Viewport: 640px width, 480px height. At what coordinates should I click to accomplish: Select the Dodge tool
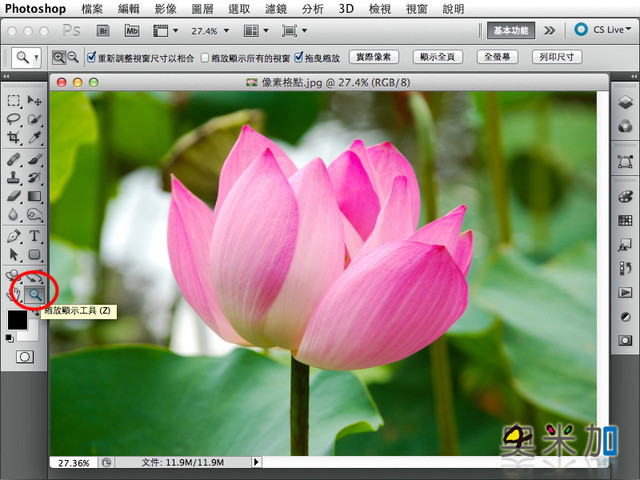pyautogui.click(x=34, y=215)
